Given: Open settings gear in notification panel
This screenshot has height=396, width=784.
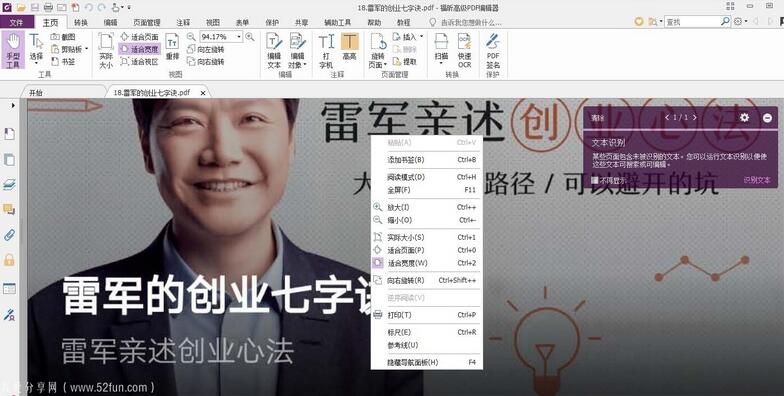Looking at the screenshot, I should (744, 118).
